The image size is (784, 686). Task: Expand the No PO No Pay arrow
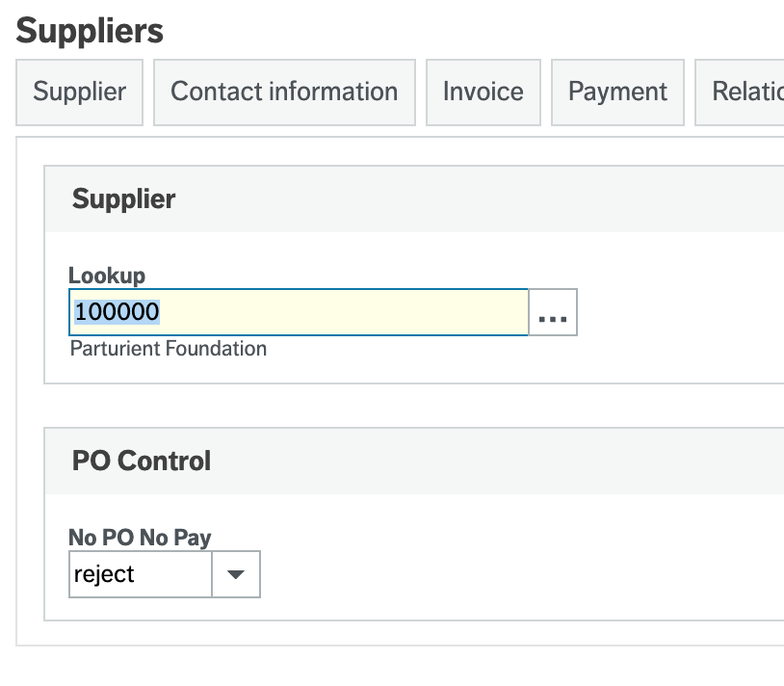(236, 574)
